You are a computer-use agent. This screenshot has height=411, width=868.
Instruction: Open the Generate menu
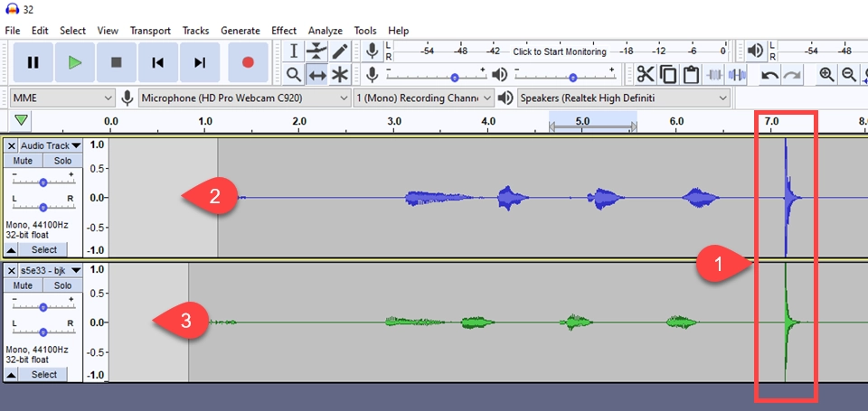(x=240, y=31)
